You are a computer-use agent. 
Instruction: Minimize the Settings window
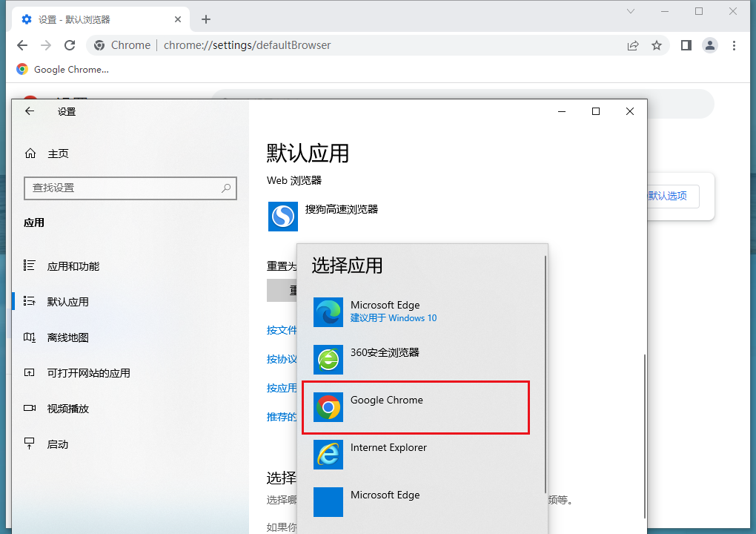pos(562,111)
